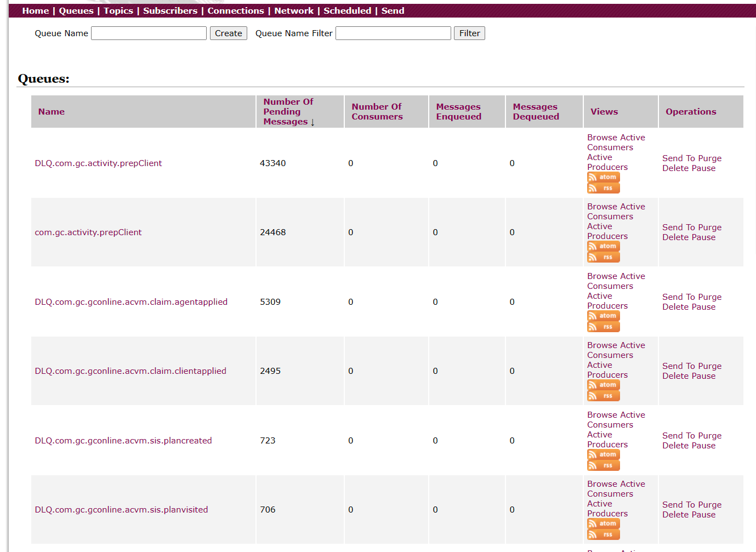This screenshot has height=552, width=756.
Task: Click the rss feed icon for DLQ.com.gc.activity.prepClient
Action: [x=603, y=188]
